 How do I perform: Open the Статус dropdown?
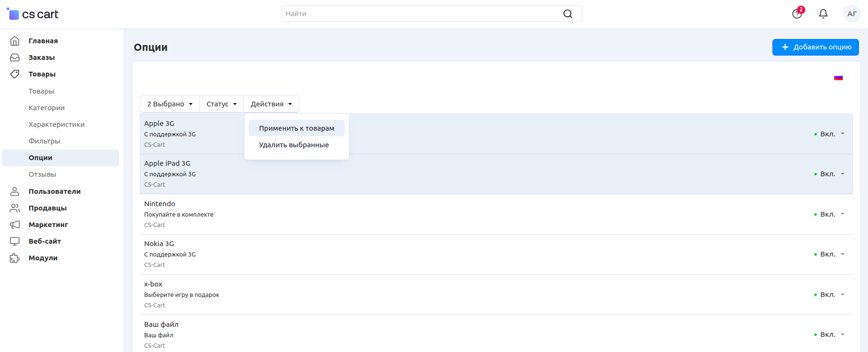pyautogui.click(x=221, y=104)
